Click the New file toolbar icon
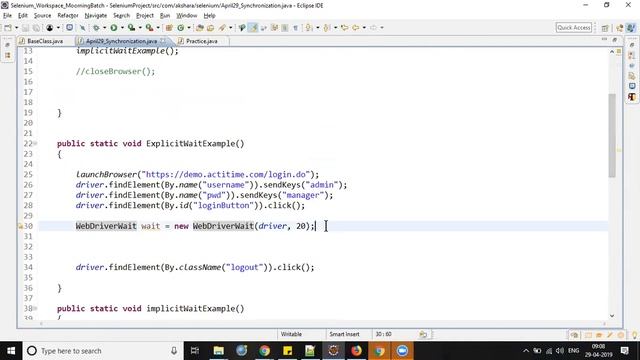The width and height of the screenshot is (640, 360). click(x=8, y=28)
